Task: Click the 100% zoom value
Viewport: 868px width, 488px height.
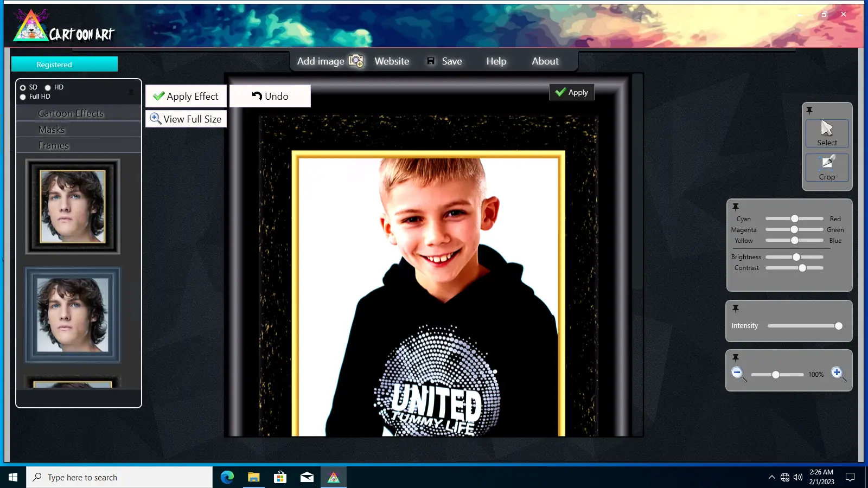Action: pyautogui.click(x=816, y=375)
